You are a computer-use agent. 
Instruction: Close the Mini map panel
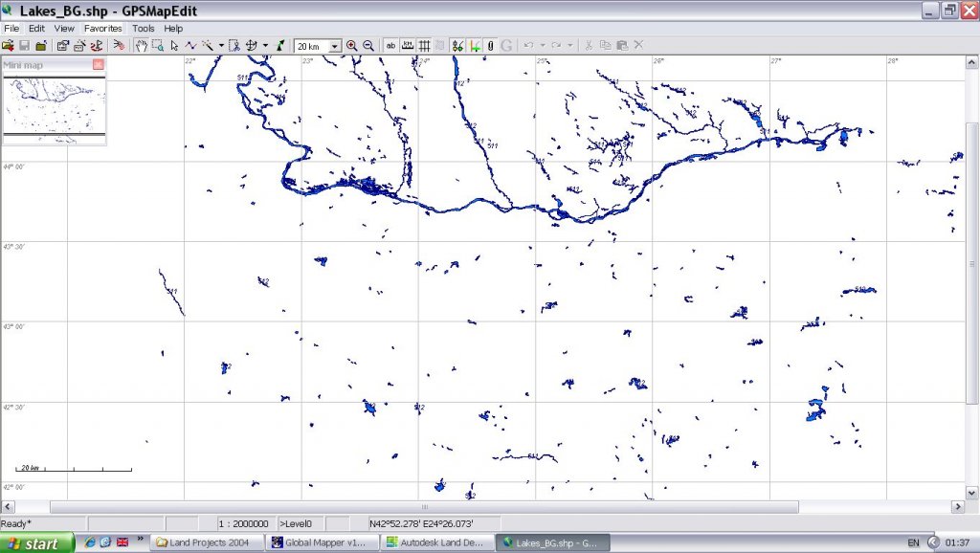98,64
